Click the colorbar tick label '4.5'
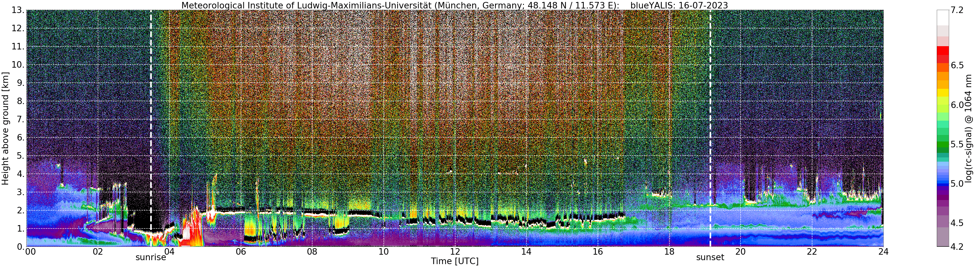This screenshot has height=268, width=980. (x=957, y=223)
